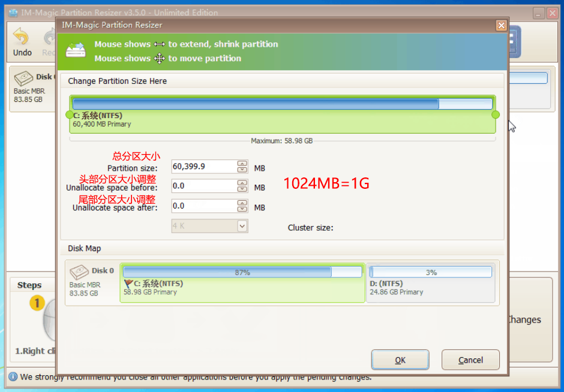Click the "Maximum: 58.98 GB" text
This screenshot has width=564, height=392.
pos(281,141)
